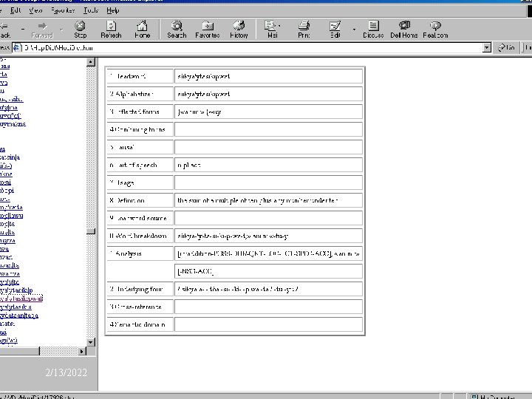532x399 pixels.
Task: Expand the Mail button dropdown arrow
Action: (279, 26)
